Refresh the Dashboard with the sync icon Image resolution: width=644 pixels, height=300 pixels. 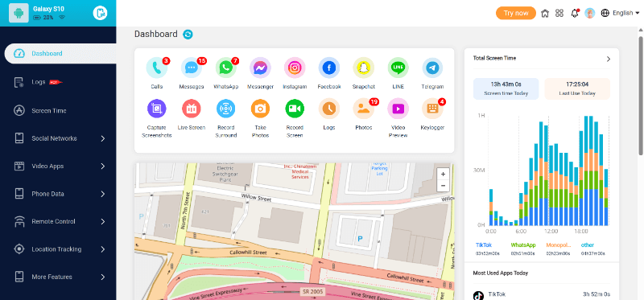pos(188,35)
